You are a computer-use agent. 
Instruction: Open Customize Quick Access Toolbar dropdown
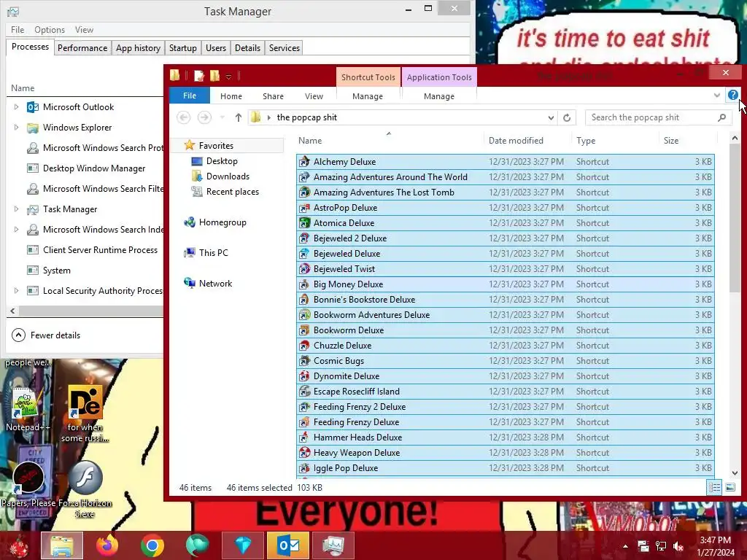(x=228, y=77)
